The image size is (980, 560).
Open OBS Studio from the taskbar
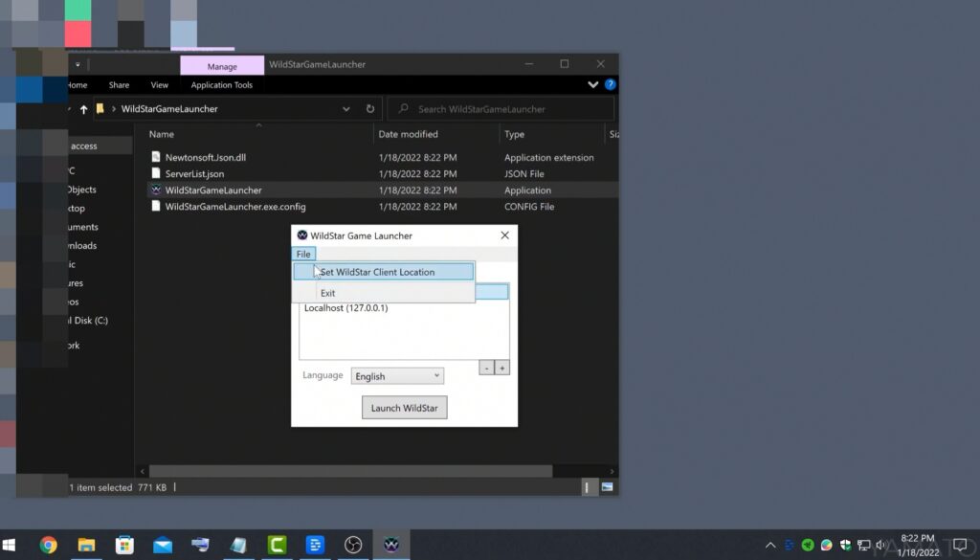(353, 545)
